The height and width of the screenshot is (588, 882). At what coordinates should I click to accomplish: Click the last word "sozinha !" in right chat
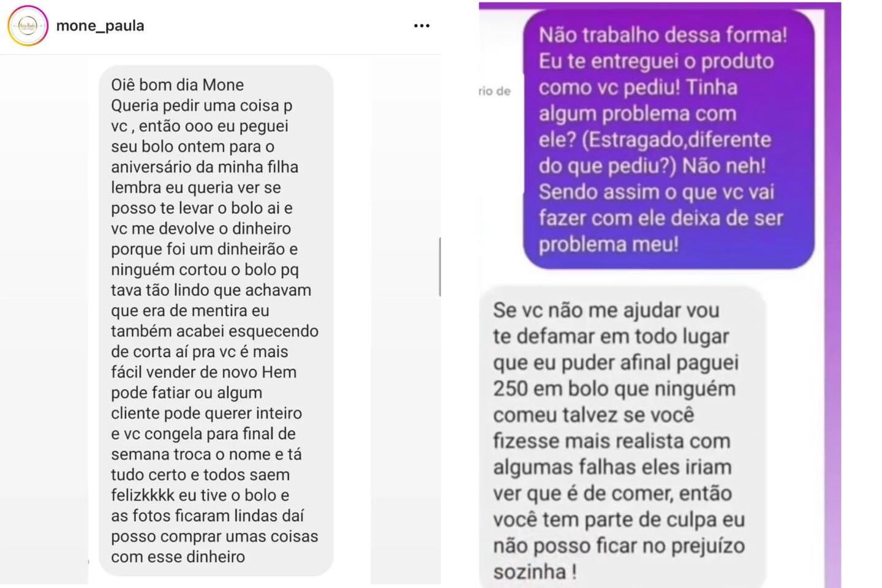(x=535, y=572)
